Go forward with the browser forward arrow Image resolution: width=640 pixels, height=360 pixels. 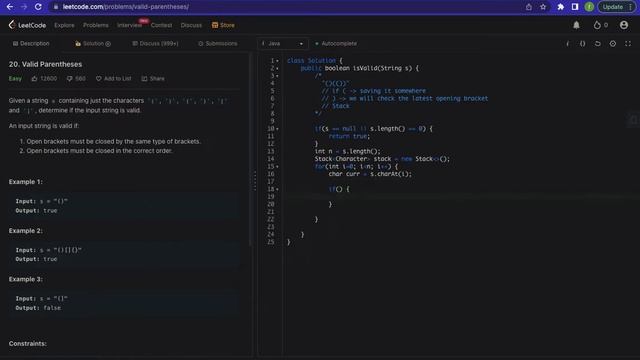[24, 7]
